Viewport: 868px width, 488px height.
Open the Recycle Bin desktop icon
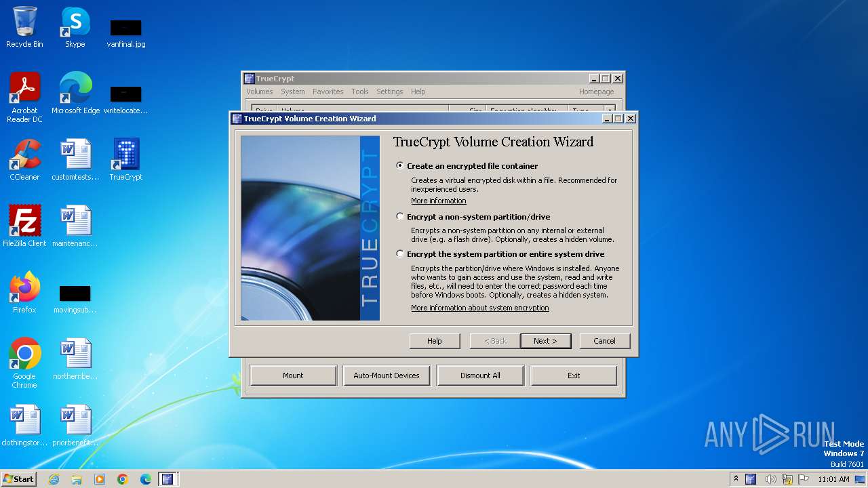(24, 27)
